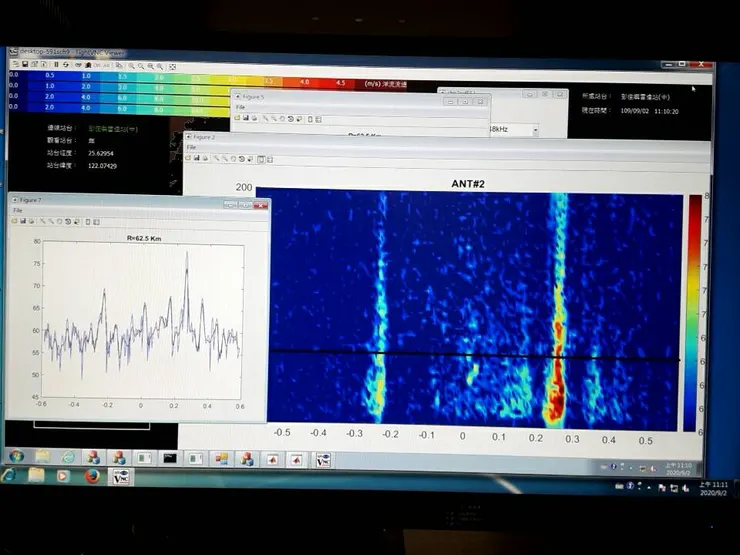The image size is (740, 555).
Task: Expand the kHz frequency dropdown
Action: tap(536, 130)
